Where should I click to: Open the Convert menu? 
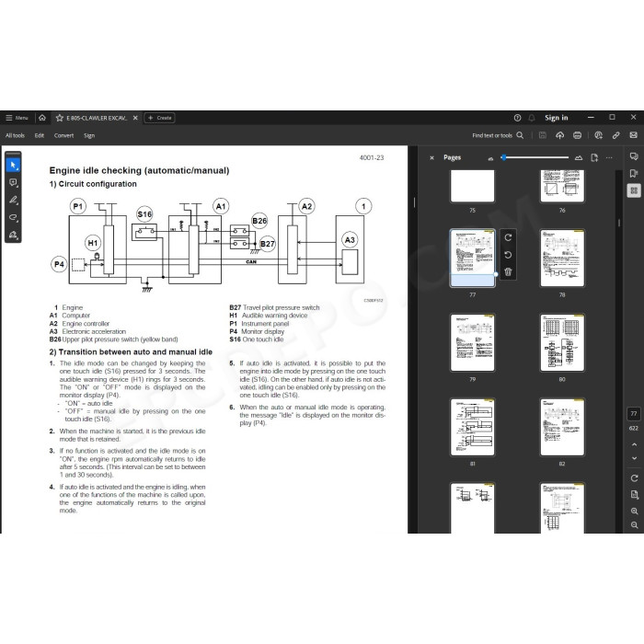pos(63,135)
